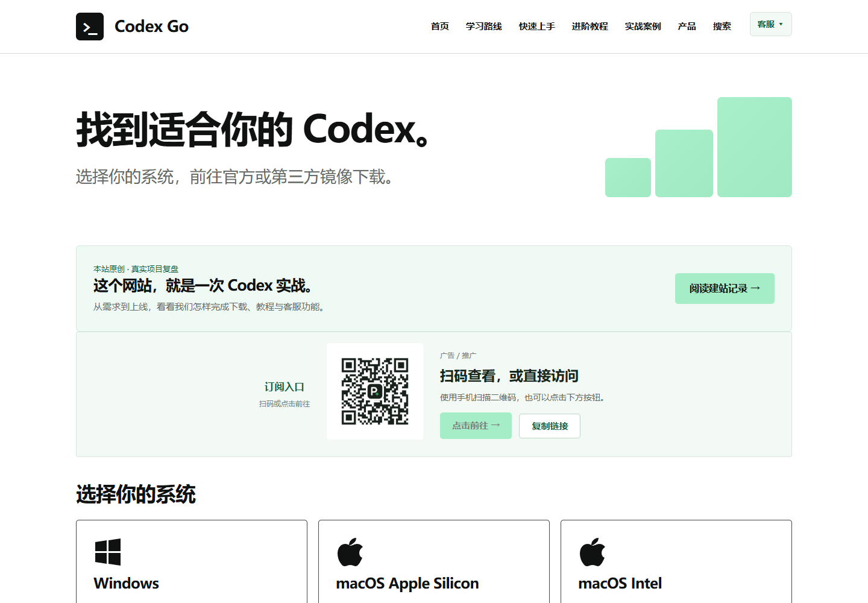The image size is (868, 603).
Task: Click the 复制链接 button
Action: pyautogui.click(x=550, y=426)
